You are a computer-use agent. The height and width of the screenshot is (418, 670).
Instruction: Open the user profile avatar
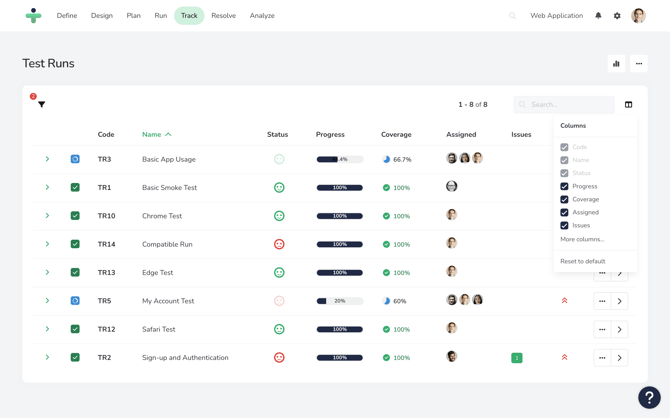point(638,16)
